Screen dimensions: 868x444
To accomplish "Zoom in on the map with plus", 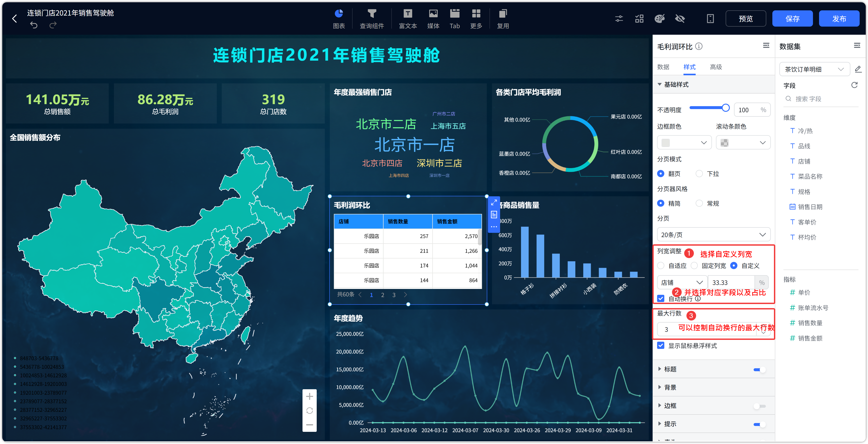I will tap(309, 396).
